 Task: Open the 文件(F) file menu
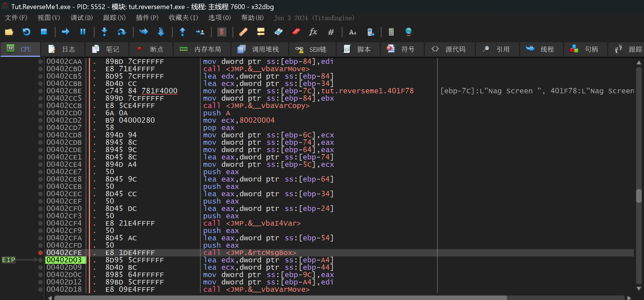tap(16, 18)
